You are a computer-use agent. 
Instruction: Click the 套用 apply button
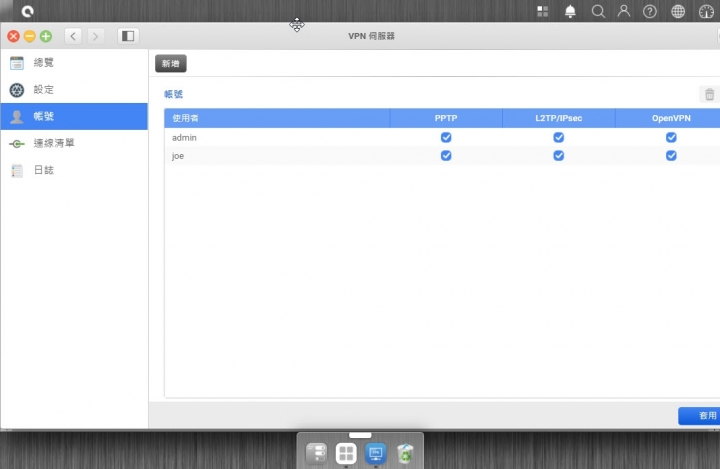699,416
